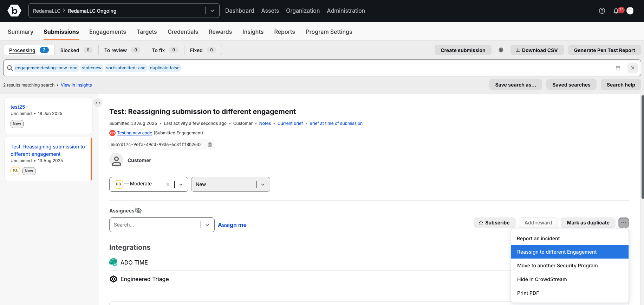Screen dimensions: 644x305
Task: Switch to the Summary tab
Action: click(x=20, y=32)
